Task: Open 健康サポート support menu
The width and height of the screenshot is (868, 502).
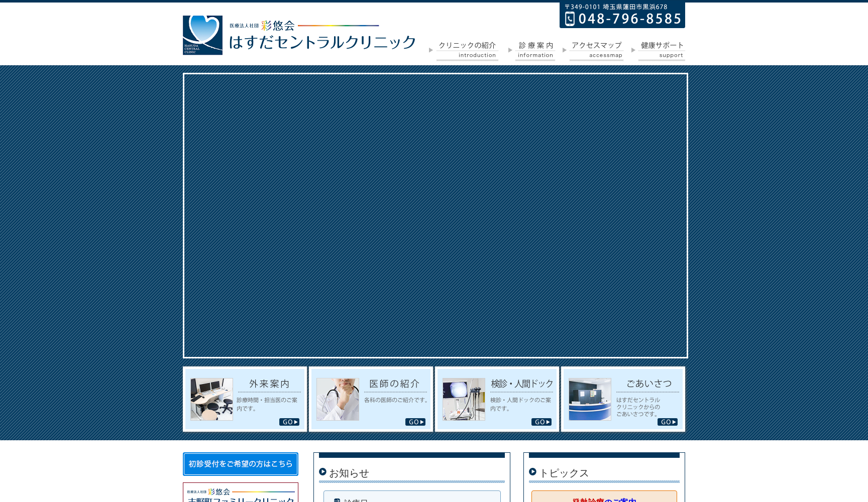Action: tap(662, 50)
